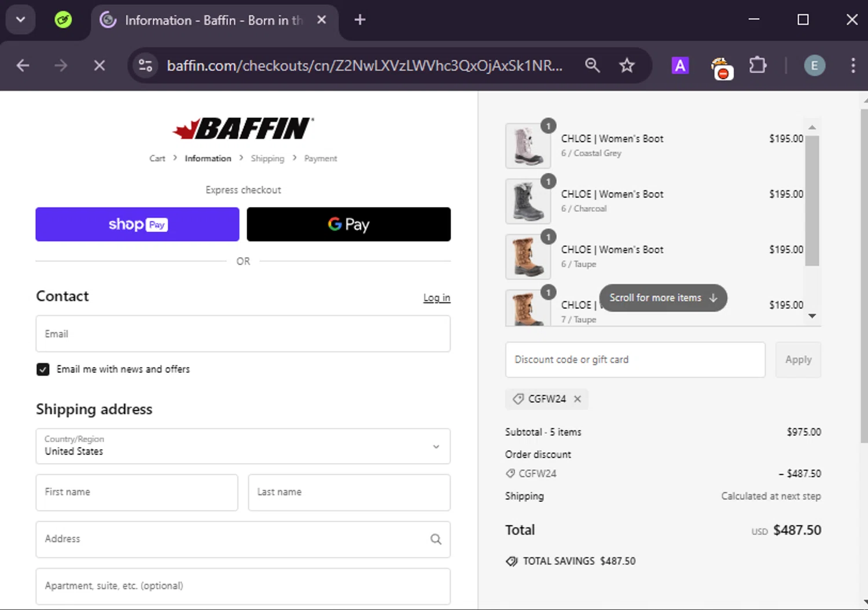Focus the First name field

(137, 492)
